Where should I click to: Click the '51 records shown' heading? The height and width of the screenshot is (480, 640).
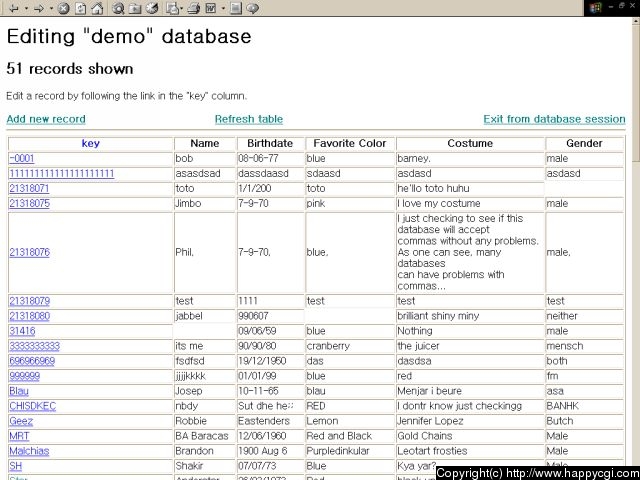point(70,69)
